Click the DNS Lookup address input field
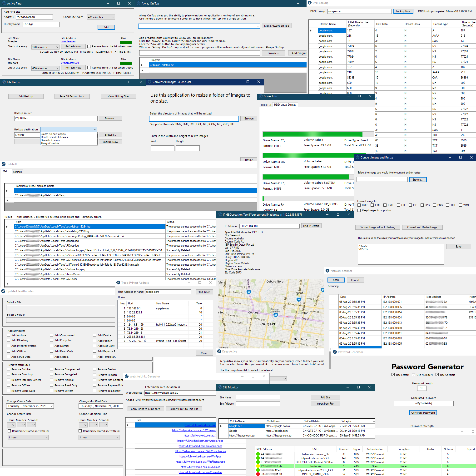Viewport: 476px width, 476px height. [x=359, y=11]
